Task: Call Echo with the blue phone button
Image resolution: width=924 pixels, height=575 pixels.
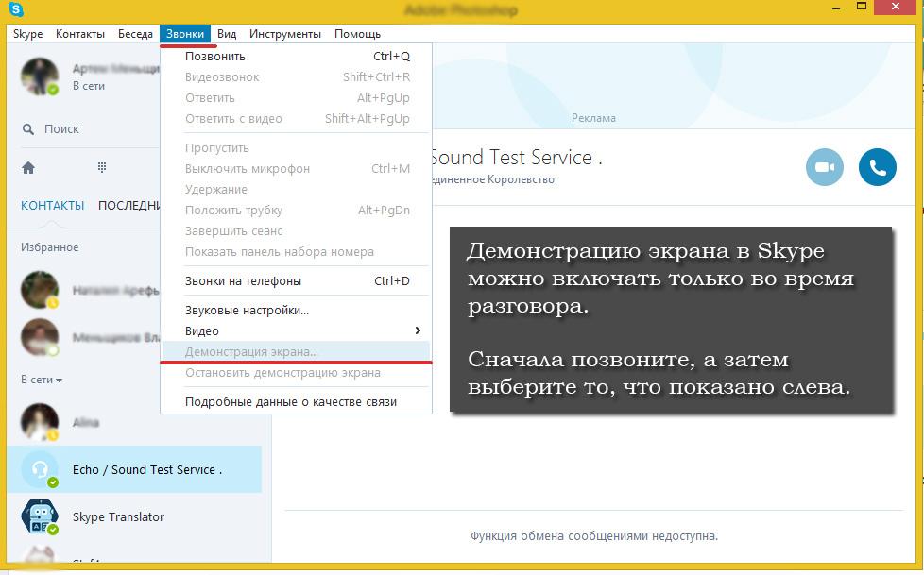Action: point(878,167)
